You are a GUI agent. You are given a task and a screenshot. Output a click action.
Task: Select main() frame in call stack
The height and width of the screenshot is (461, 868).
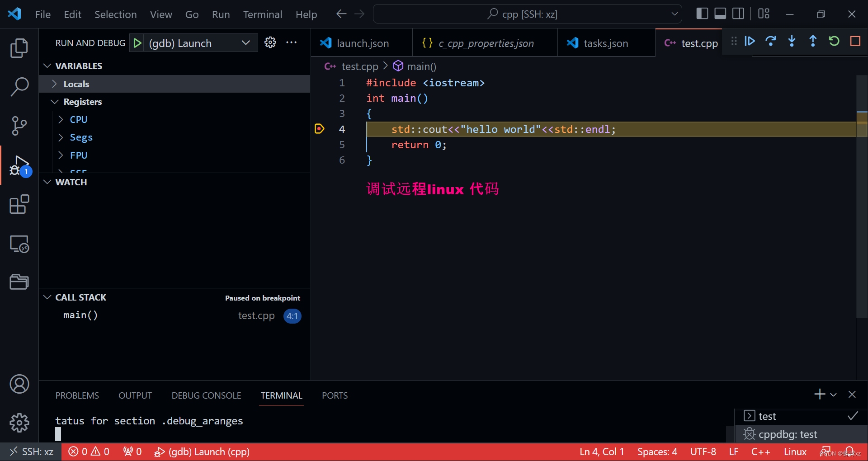click(x=175, y=315)
